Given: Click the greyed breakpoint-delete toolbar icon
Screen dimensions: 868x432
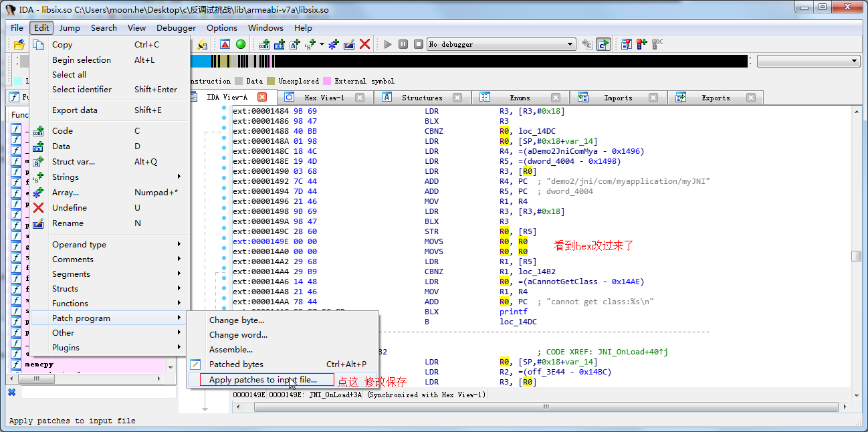Looking at the screenshot, I should pos(657,44).
